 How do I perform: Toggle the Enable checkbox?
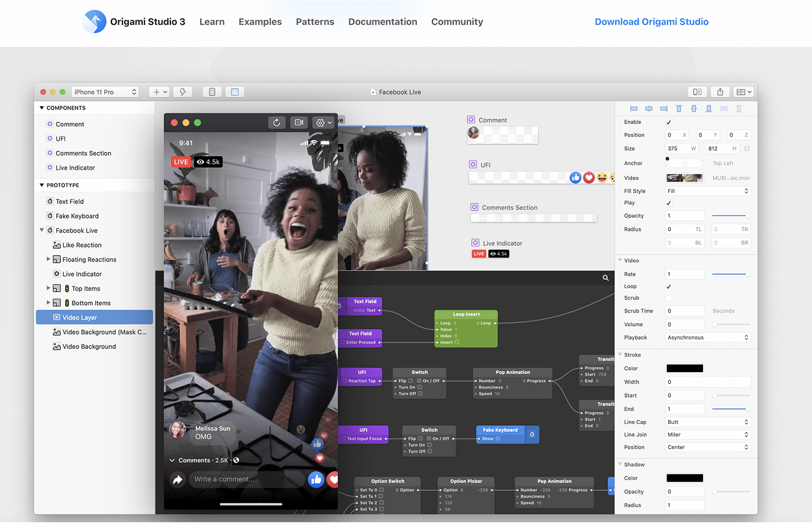669,122
